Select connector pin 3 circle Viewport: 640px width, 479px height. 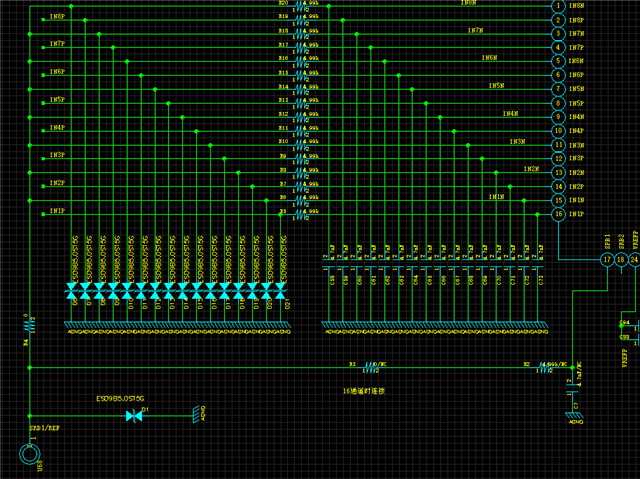coord(558,33)
